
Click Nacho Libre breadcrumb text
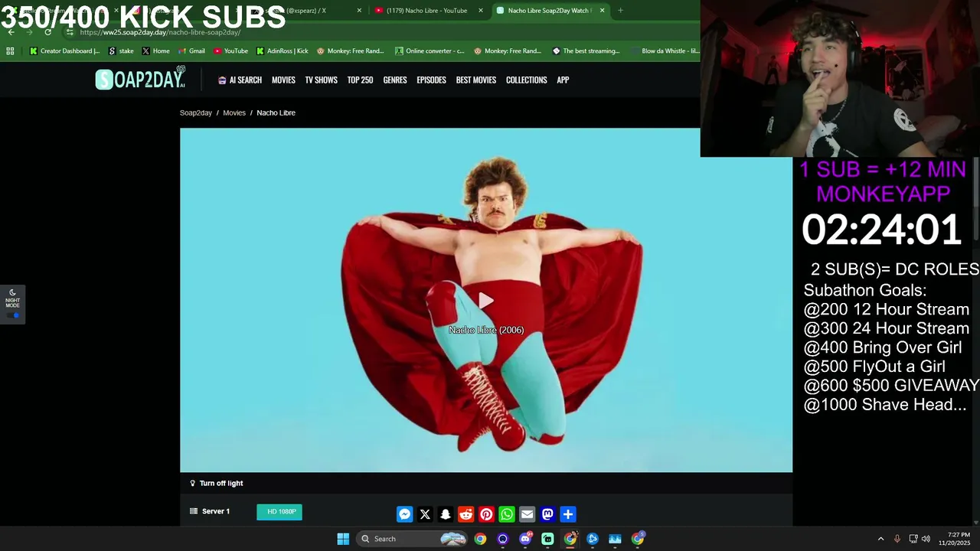point(276,112)
